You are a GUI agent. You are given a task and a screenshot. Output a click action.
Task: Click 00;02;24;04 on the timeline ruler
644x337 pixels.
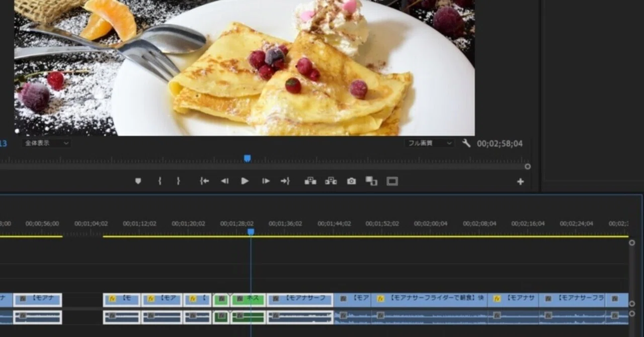tap(577, 224)
